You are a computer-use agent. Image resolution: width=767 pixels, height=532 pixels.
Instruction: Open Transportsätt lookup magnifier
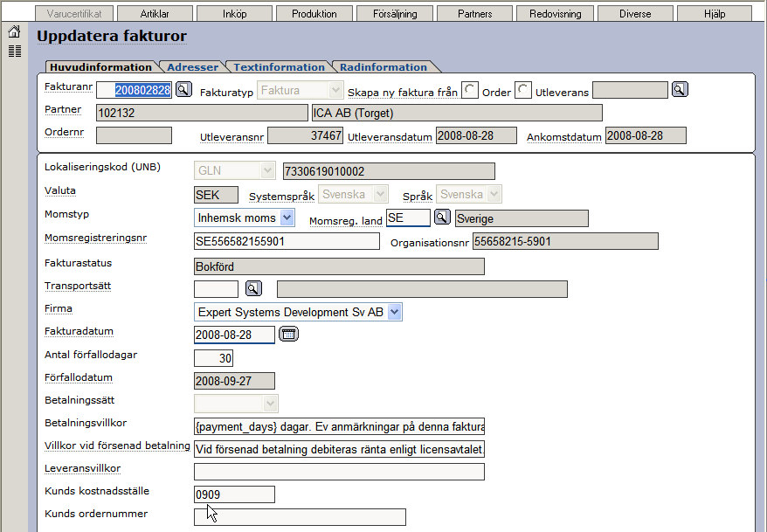[x=253, y=288]
